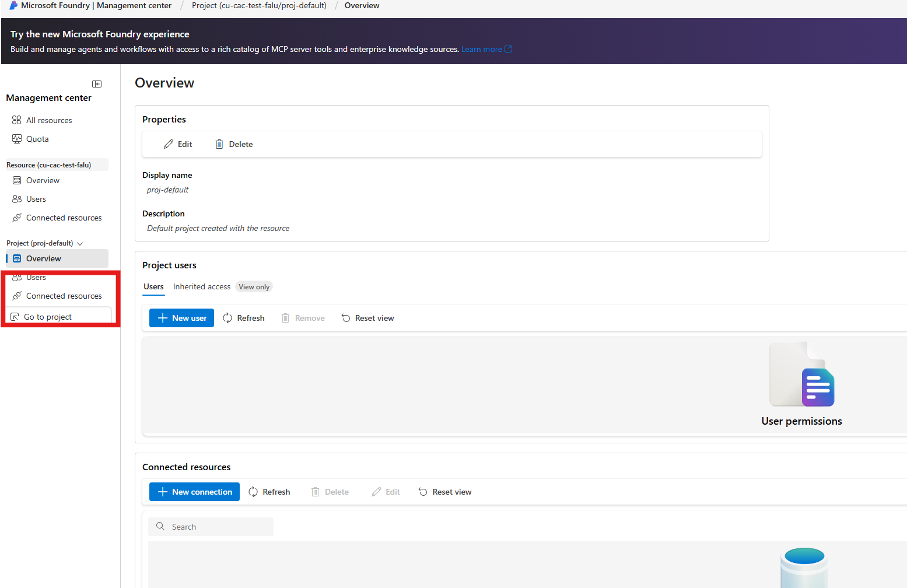Click the Resource (cu-cac-test-falu) section header
Viewport: 907px width, 588px height.
(x=57, y=164)
